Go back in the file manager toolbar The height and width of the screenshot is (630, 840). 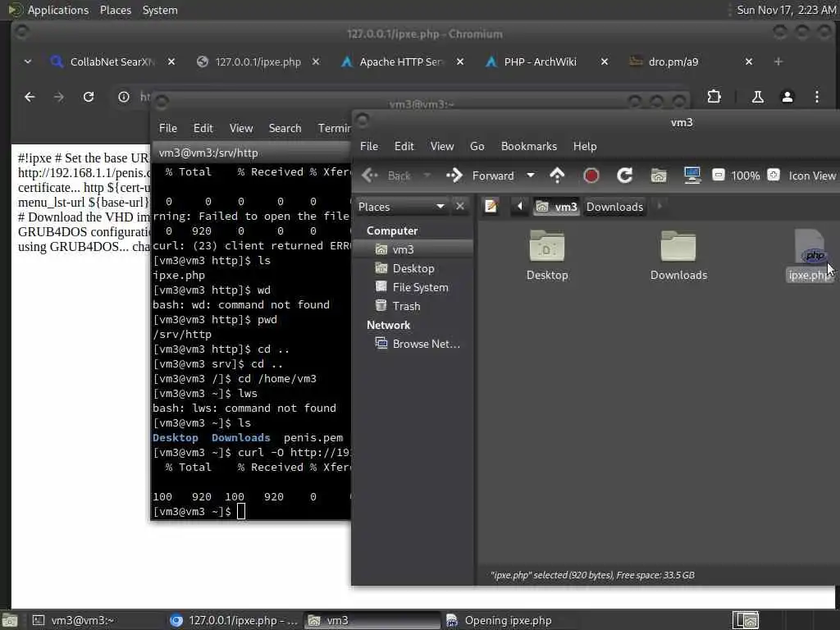pos(386,176)
